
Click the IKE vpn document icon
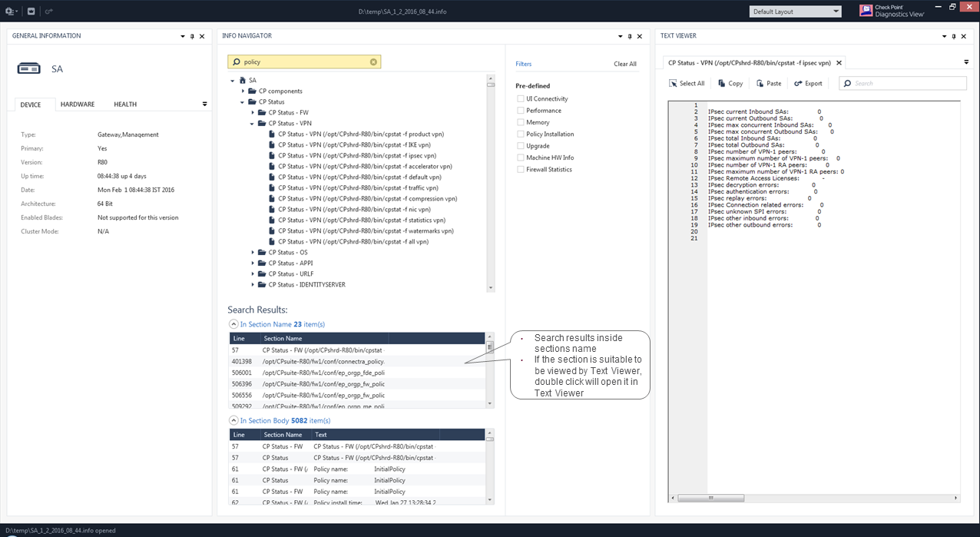(x=272, y=144)
